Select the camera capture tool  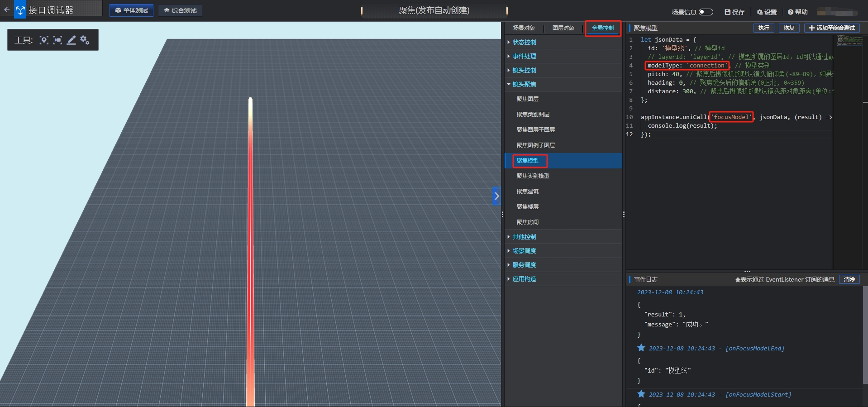point(57,40)
